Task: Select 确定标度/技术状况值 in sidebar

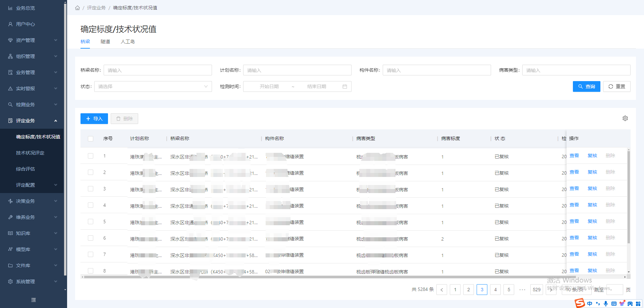Action: point(38,137)
